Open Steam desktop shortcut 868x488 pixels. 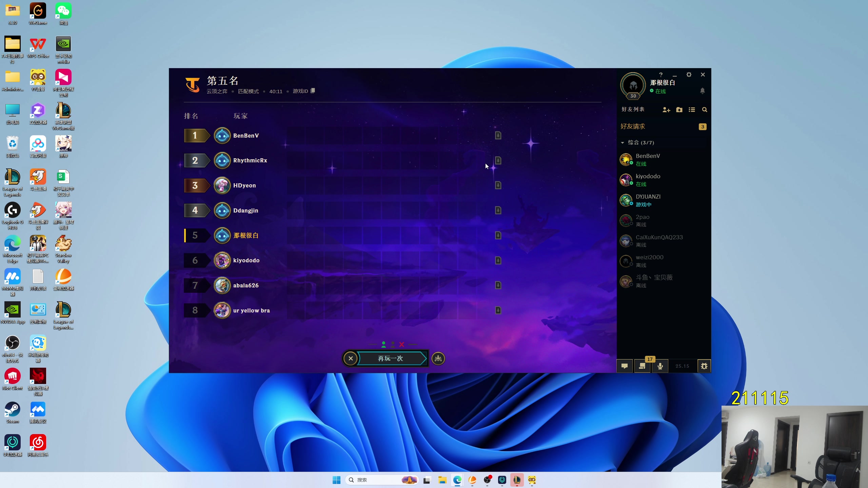click(13, 412)
